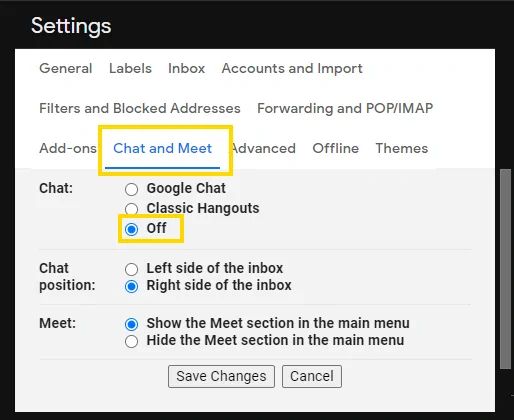Switch to the Add-ons tab
The image size is (514, 420).
tap(68, 148)
